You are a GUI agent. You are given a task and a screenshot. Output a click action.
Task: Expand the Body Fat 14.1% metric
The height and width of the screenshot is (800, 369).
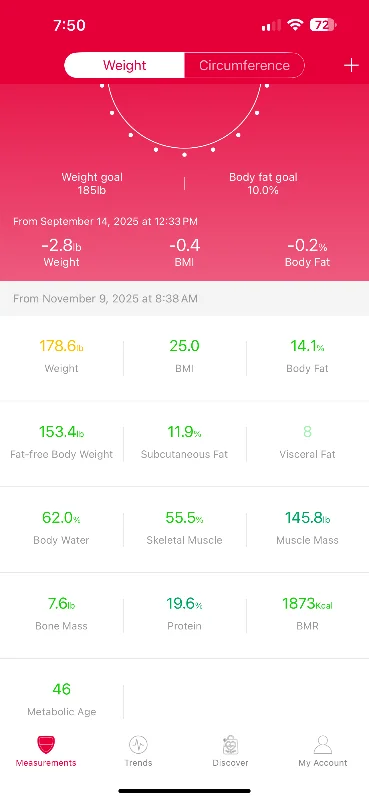click(307, 356)
